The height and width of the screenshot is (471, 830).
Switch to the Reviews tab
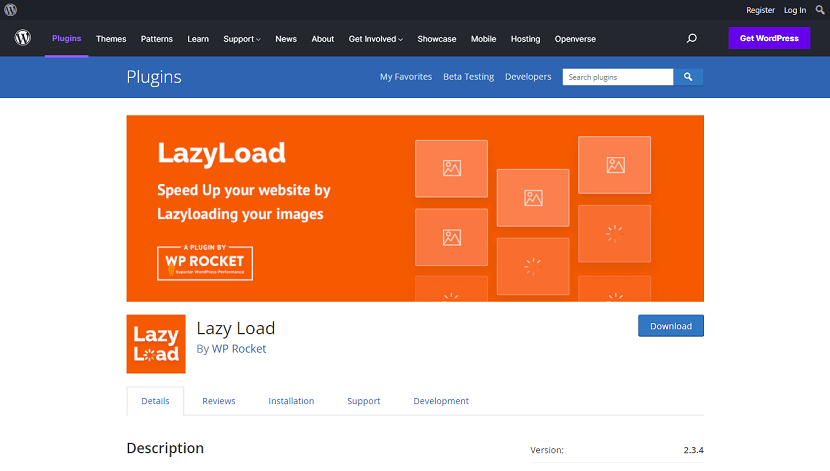click(x=219, y=401)
